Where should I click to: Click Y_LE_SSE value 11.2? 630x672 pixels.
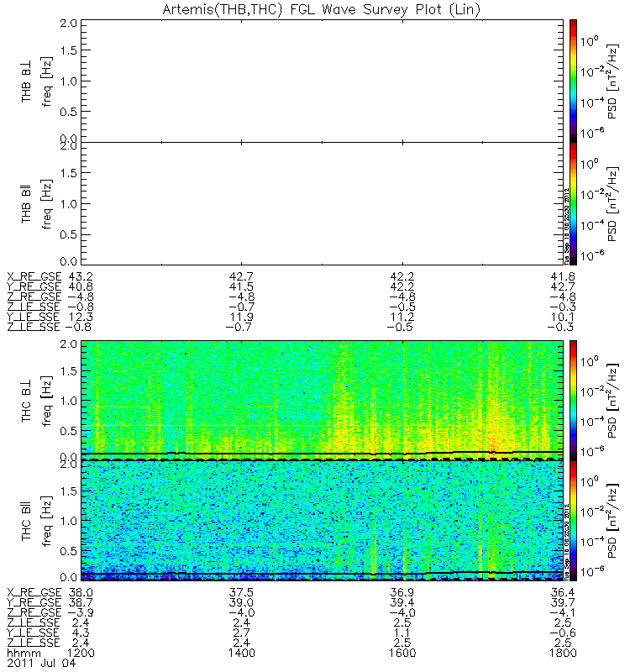[402, 318]
